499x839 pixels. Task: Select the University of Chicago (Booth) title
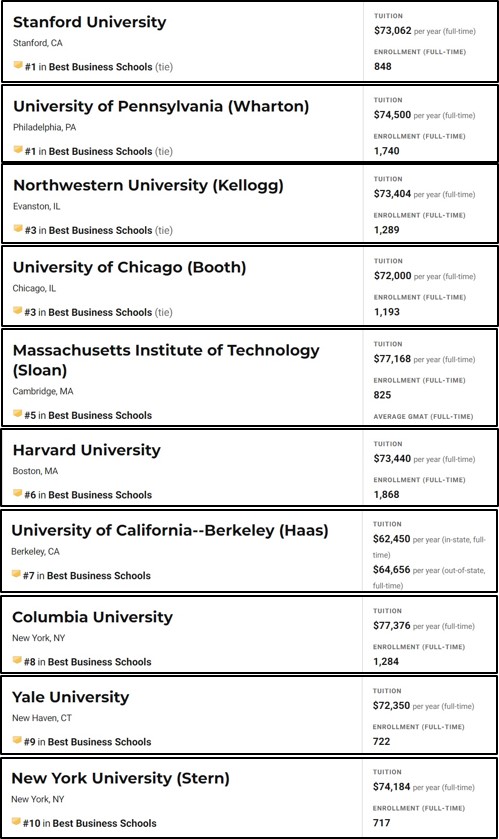click(129, 268)
